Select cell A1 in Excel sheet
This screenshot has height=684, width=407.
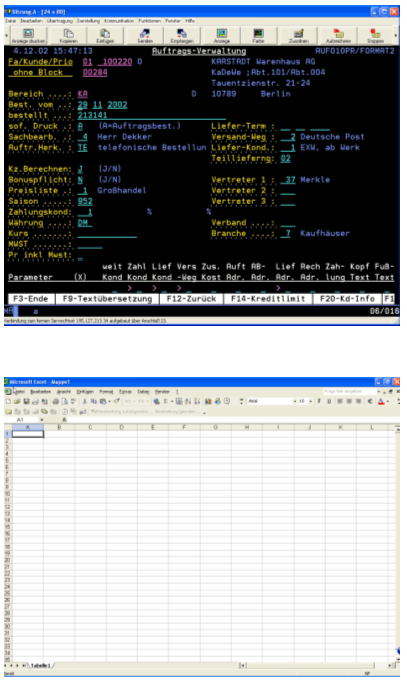(x=28, y=434)
